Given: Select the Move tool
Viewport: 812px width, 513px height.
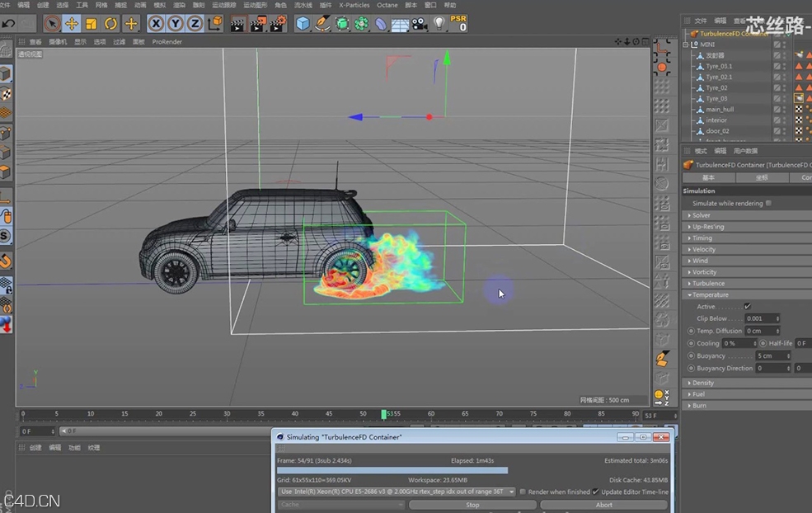Looking at the screenshot, I should tap(72, 25).
